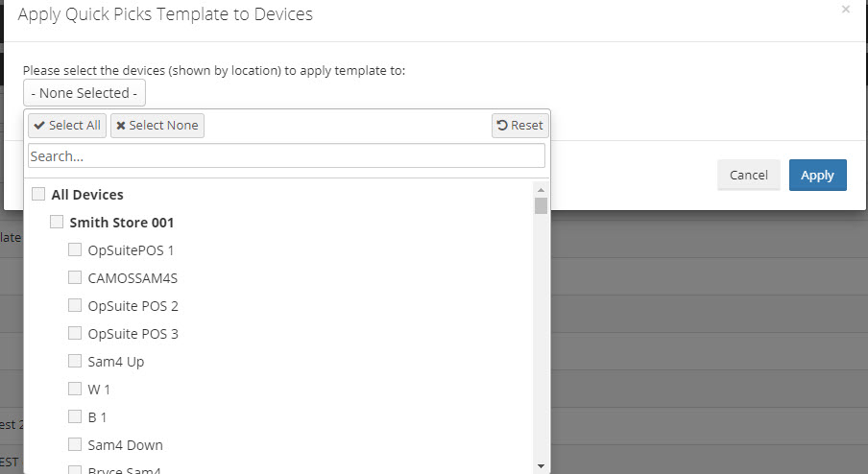The image size is (868, 474).
Task: Enable the OpSuite POS 2 checkbox
Action: click(75, 305)
